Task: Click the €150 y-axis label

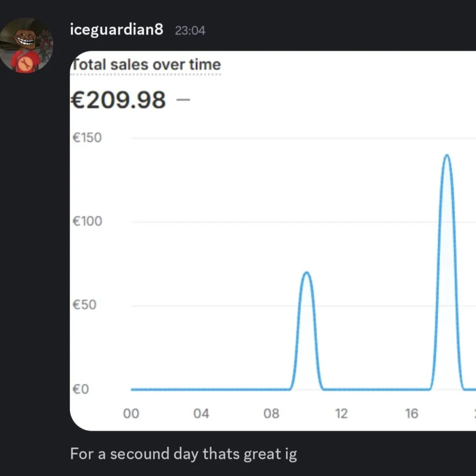Action: click(x=87, y=138)
